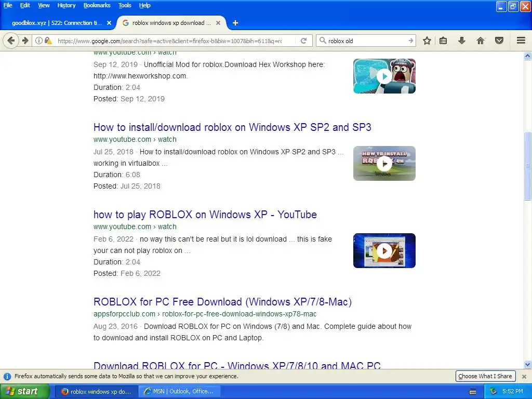
Task: Click the scrollbar down arrow
Action: [528, 365]
